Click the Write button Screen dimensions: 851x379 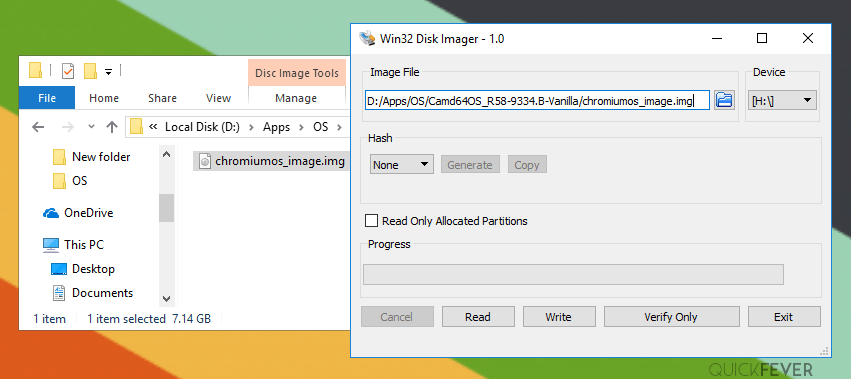(559, 317)
